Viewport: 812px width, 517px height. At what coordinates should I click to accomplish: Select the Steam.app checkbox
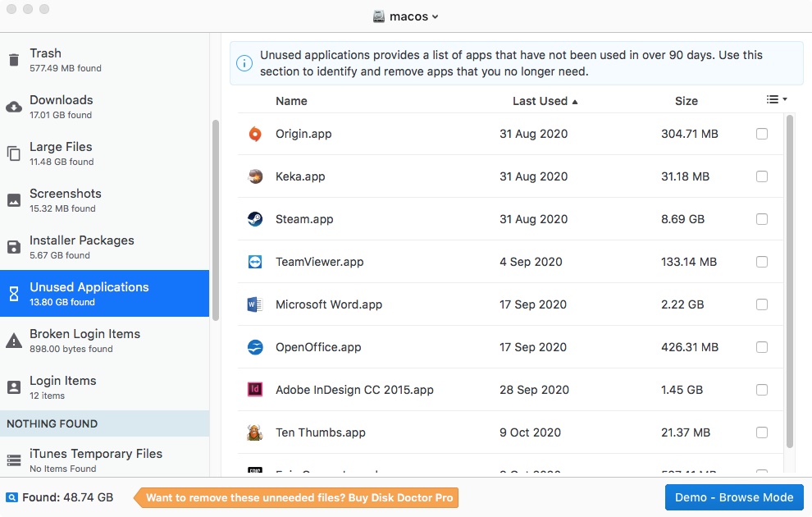click(x=762, y=219)
